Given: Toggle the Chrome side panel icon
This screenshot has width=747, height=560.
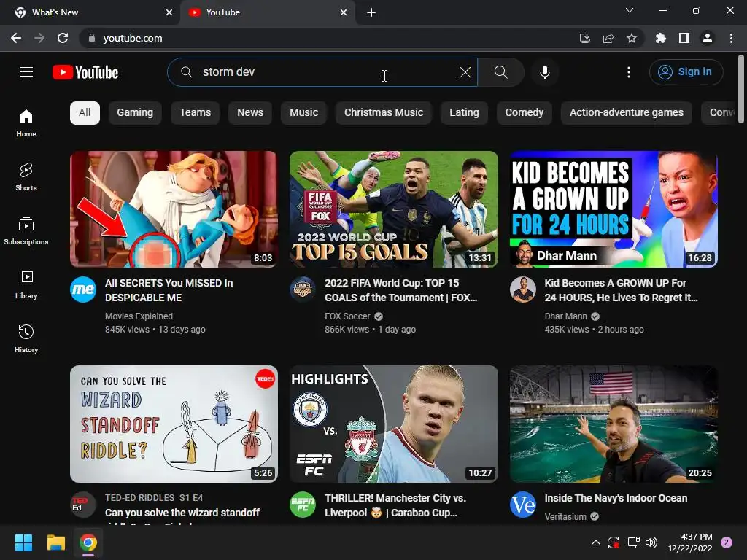Looking at the screenshot, I should (x=684, y=38).
